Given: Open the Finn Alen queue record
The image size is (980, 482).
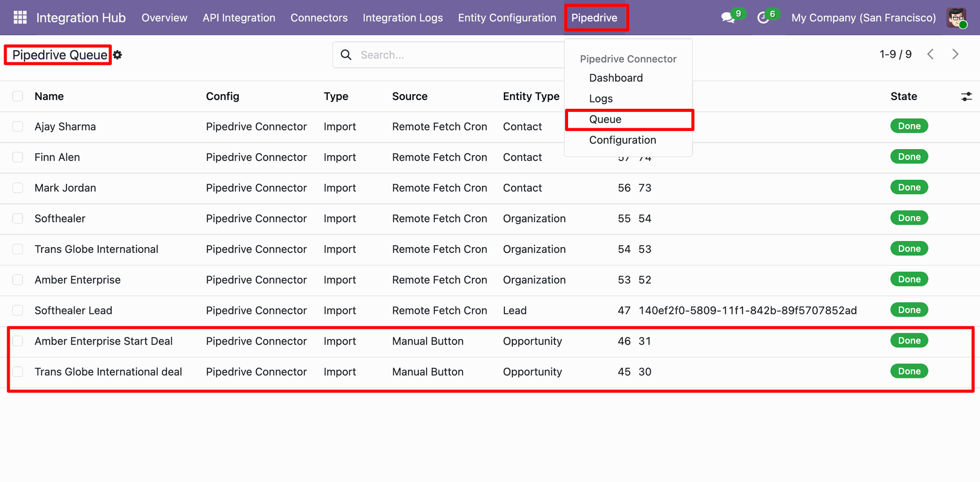Looking at the screenshot, I should point(57,157).
